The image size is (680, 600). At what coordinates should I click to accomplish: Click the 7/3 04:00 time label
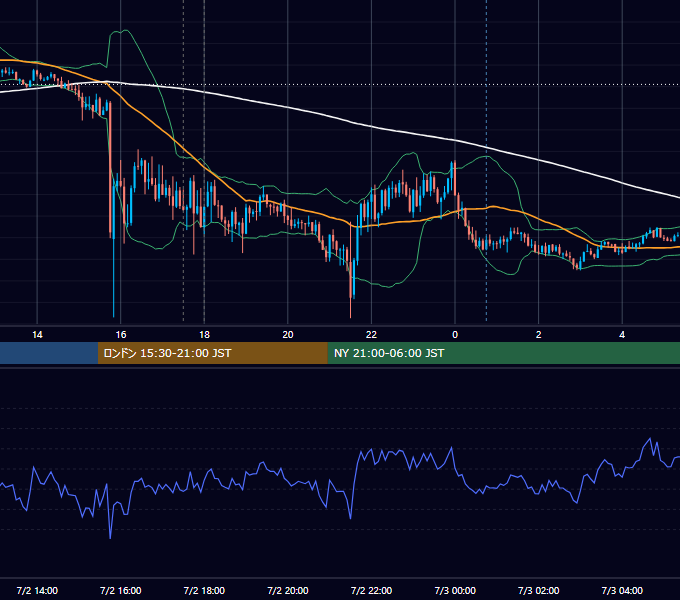(x=622, y=590)
